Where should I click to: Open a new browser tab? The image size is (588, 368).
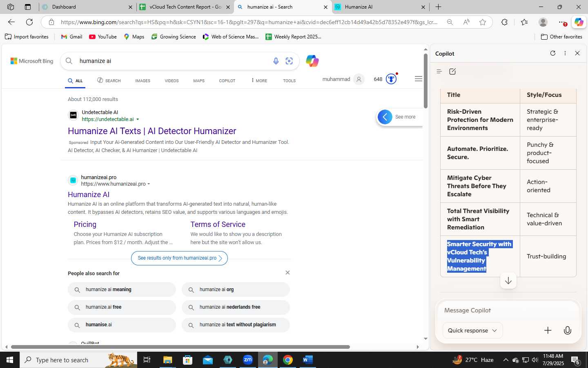click(438, 7)
